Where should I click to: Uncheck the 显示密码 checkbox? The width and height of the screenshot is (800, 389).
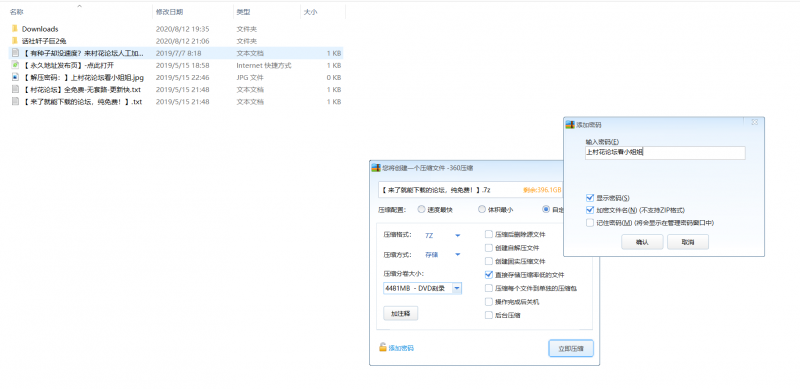tap(590, 198)
